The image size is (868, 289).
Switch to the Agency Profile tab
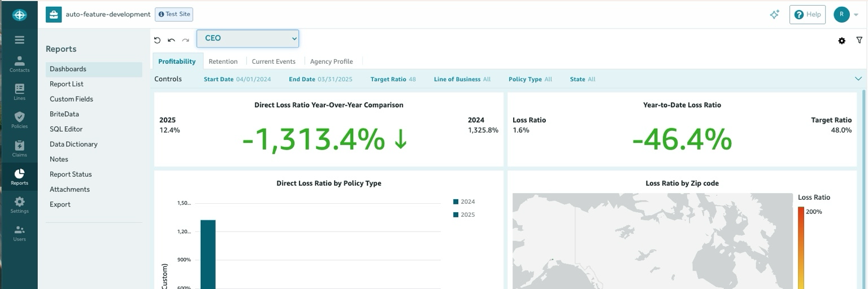point(332,62)
